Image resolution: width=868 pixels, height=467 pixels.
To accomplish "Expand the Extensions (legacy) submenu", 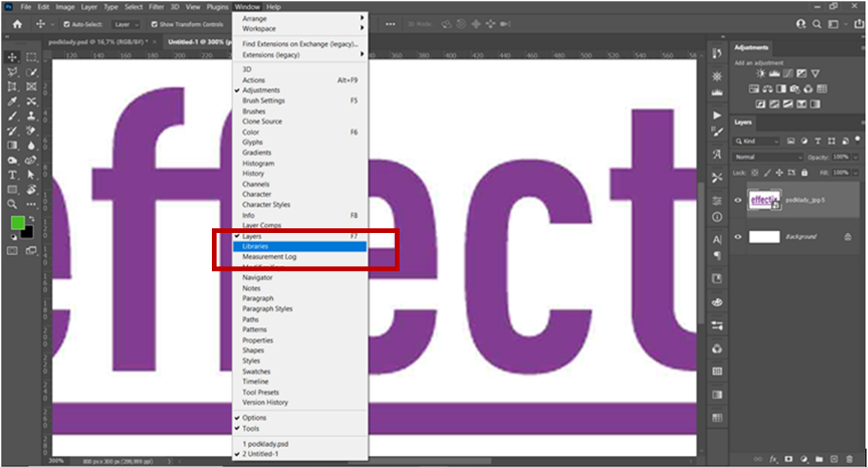I will tap(300, 55).
